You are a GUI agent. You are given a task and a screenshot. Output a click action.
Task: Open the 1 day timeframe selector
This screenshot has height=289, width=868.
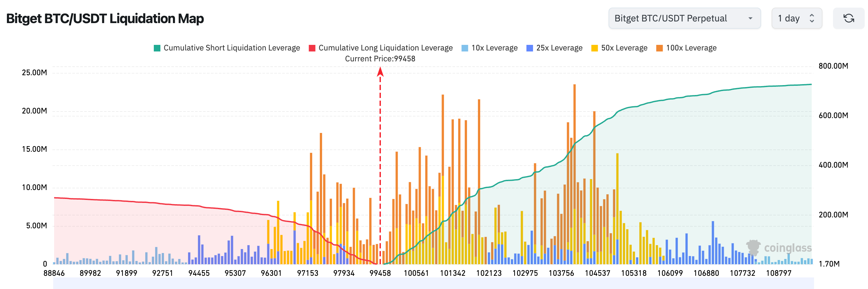[x=797, y=18]
